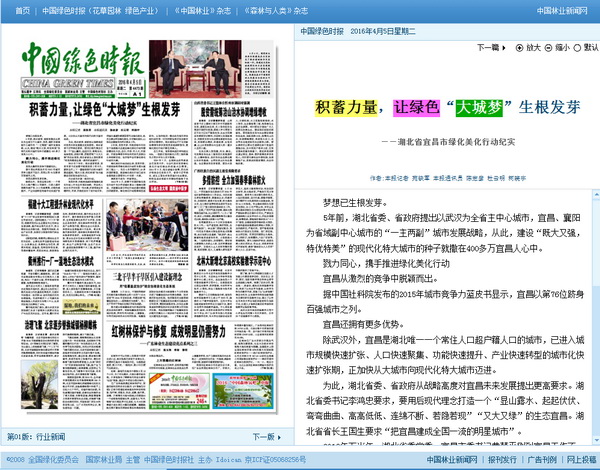
Task: Click 中国林业新闻网 link at top right
Action: point(563,10)
